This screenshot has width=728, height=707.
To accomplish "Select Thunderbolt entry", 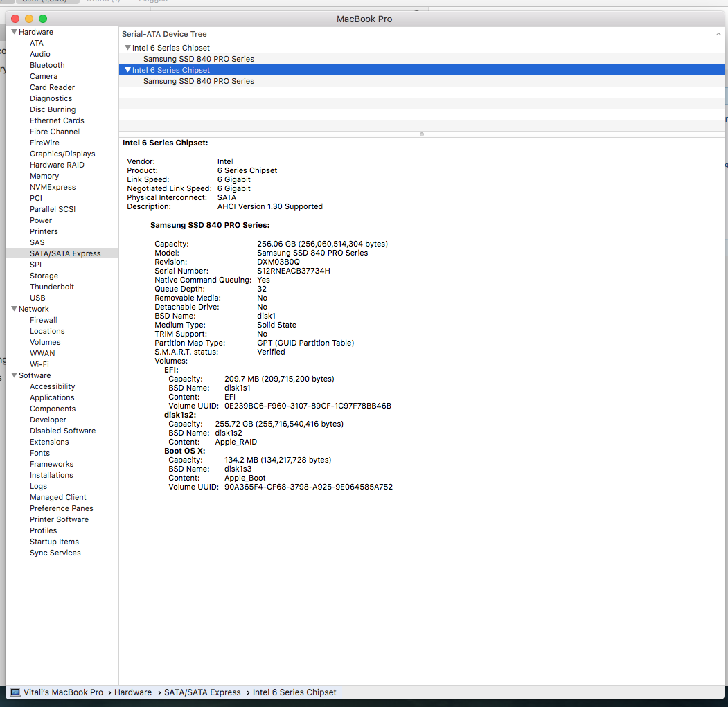I will [52, 287].
